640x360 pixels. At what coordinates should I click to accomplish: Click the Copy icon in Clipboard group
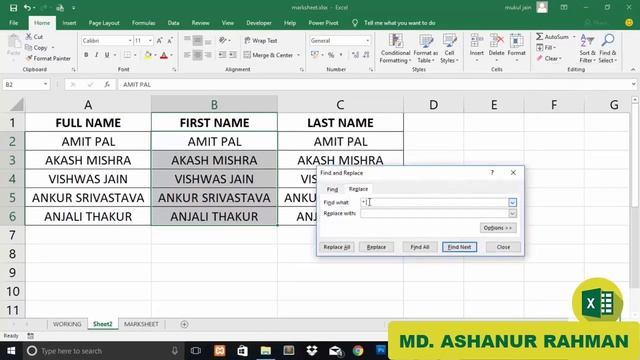pyautogui.click(x=29, y=48)
